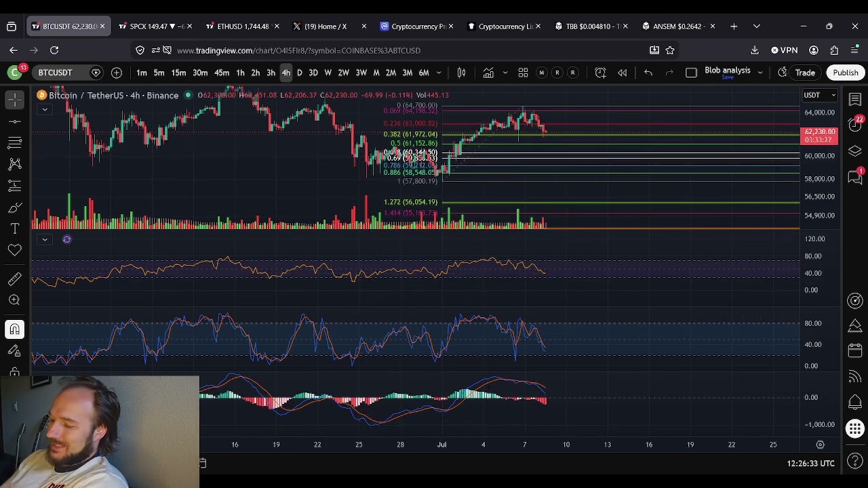This screenshot has height=488, width=868.
Task: Open the brush drawing tool
Action: pos(14,207)
